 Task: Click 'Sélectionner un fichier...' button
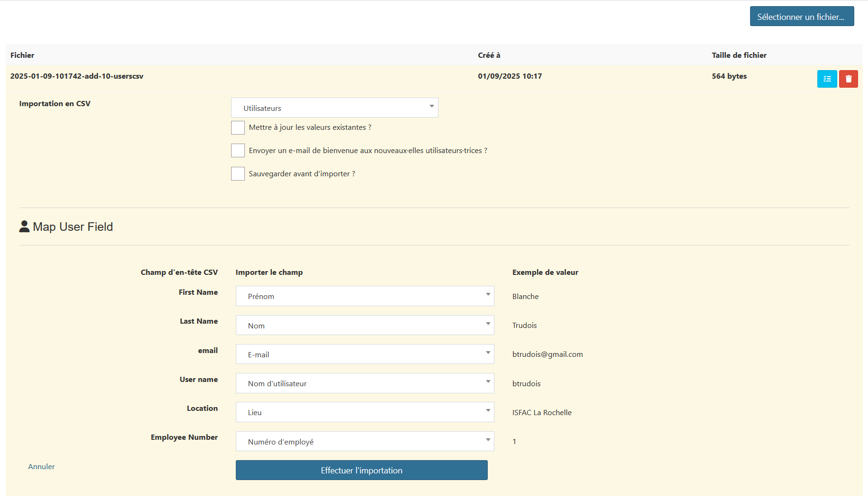pos(801,17)
